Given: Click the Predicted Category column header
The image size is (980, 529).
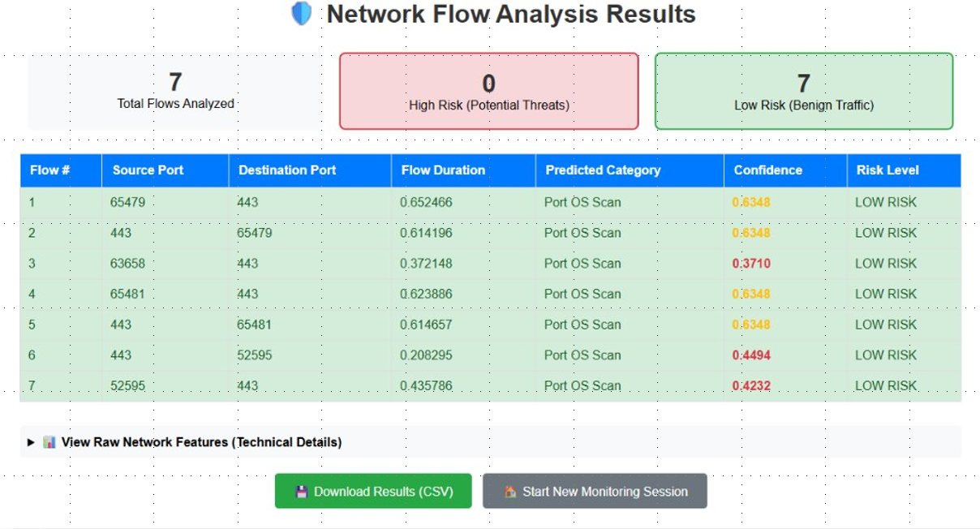Looking at the screenshot, I should click(603, 170).
